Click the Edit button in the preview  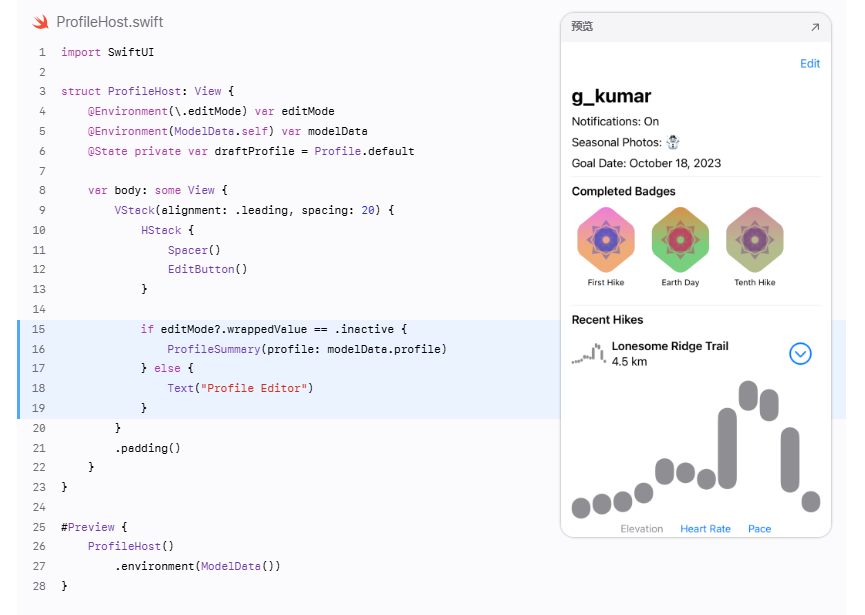pyautogui.click(x=810, y=63)
